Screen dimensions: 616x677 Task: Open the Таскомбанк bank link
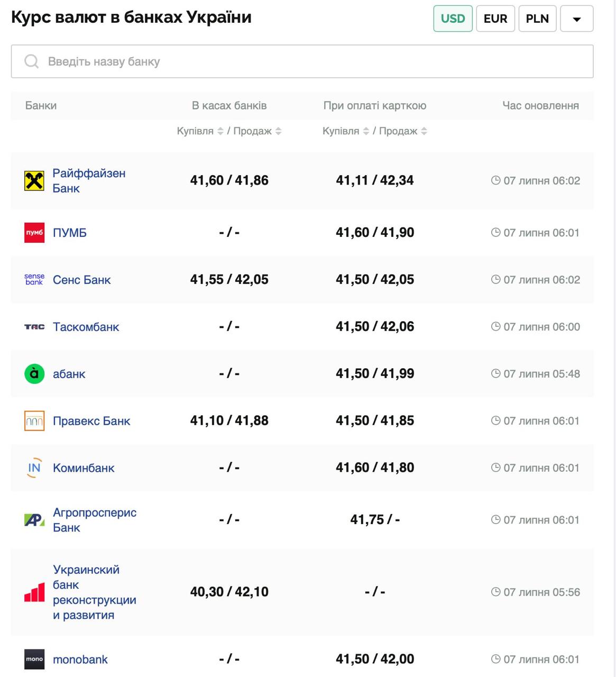[86, 327]
